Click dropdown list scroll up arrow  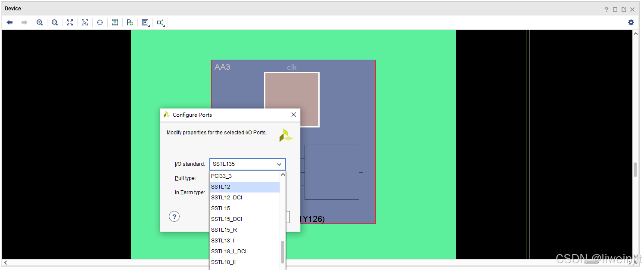coord(283,175)
